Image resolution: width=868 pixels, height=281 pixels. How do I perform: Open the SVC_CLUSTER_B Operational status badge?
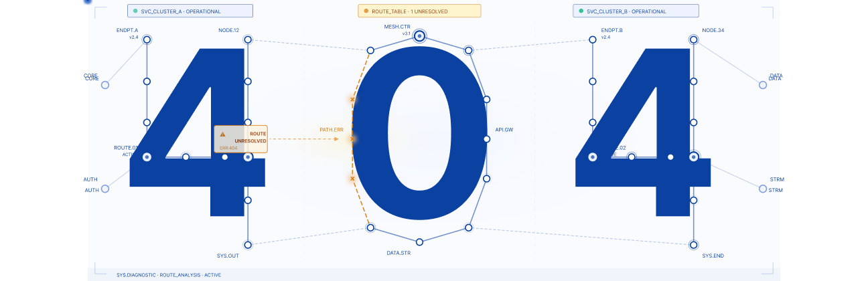pyautogui.click(x=636, y=11)
